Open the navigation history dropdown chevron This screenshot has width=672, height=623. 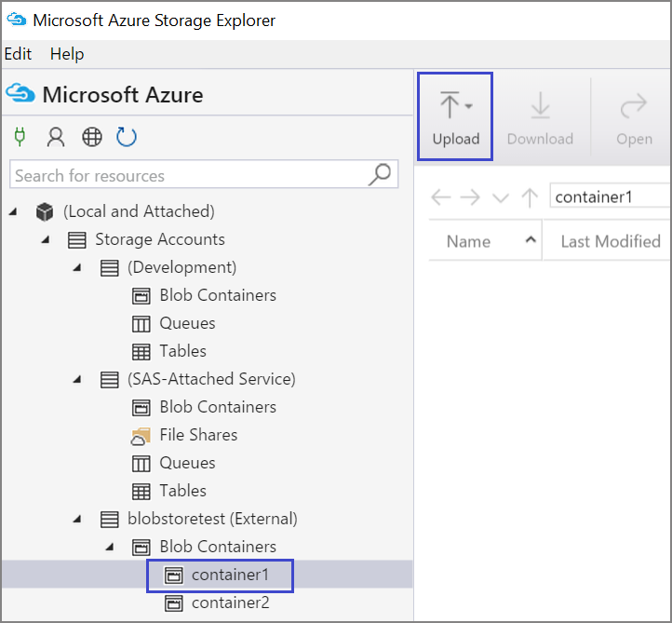(501, 197)
